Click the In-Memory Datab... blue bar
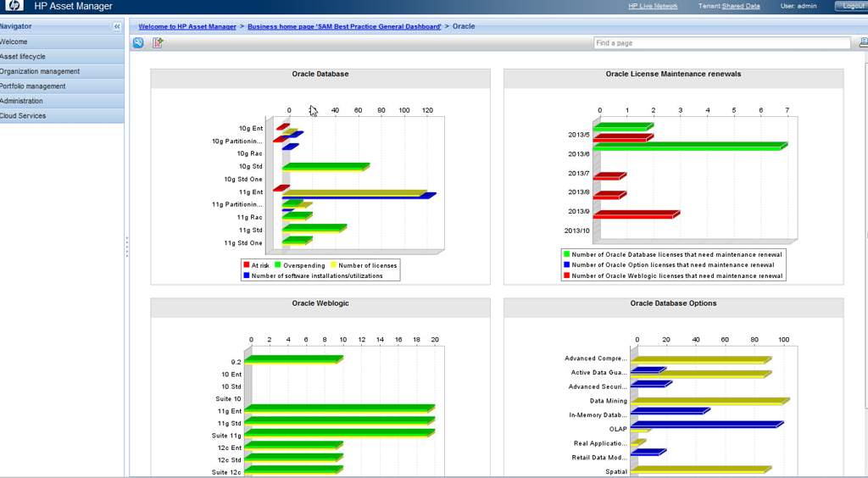The image size is (868, 478). [x=670, y=410]
